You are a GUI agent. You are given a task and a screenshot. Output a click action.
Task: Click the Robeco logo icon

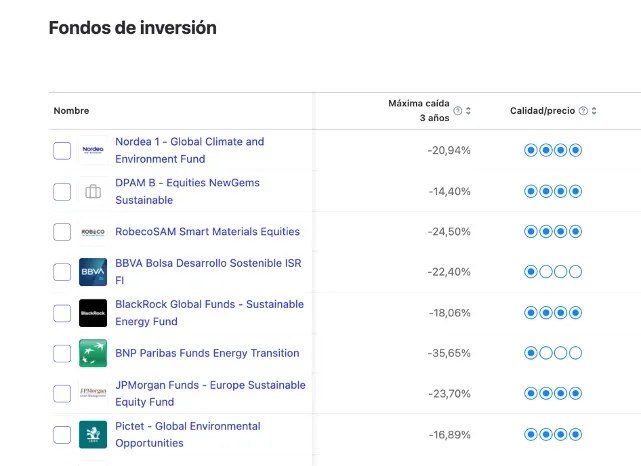93,232
